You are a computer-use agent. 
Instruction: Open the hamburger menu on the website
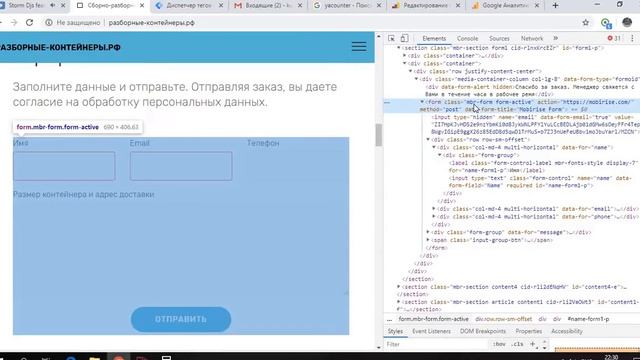tap(359, 47)
